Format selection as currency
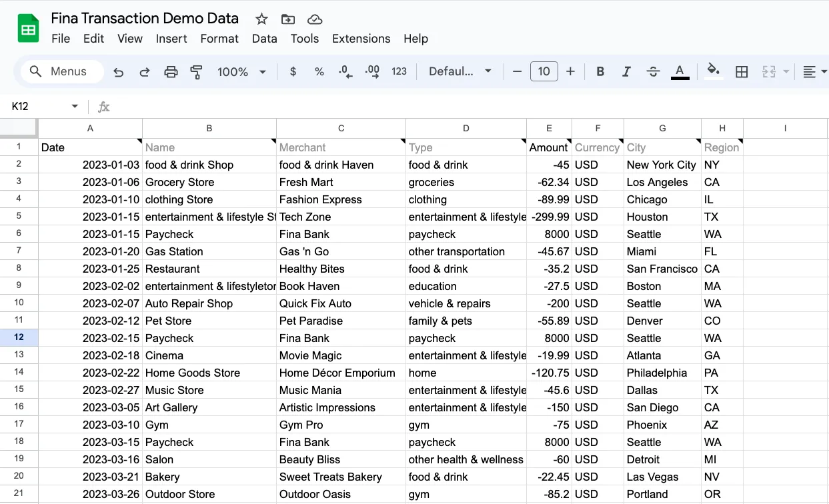829x504 pixels. (292, 71)
